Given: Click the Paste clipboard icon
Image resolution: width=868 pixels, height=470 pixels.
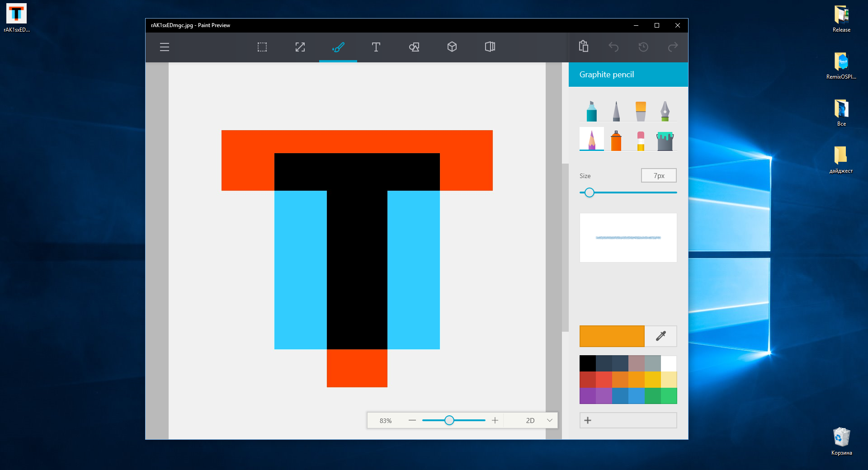Looking at the screenshot, I should 584,47.
